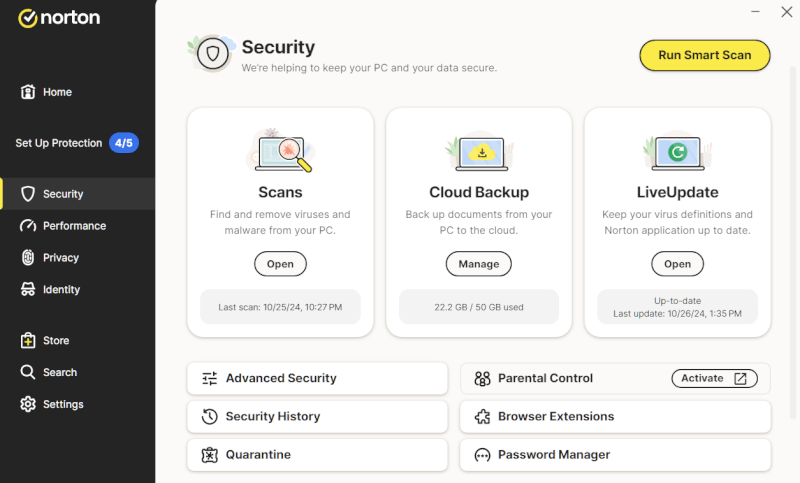Open LiveUpdate with its Open button
800x483 pixels.
[678, 264]
